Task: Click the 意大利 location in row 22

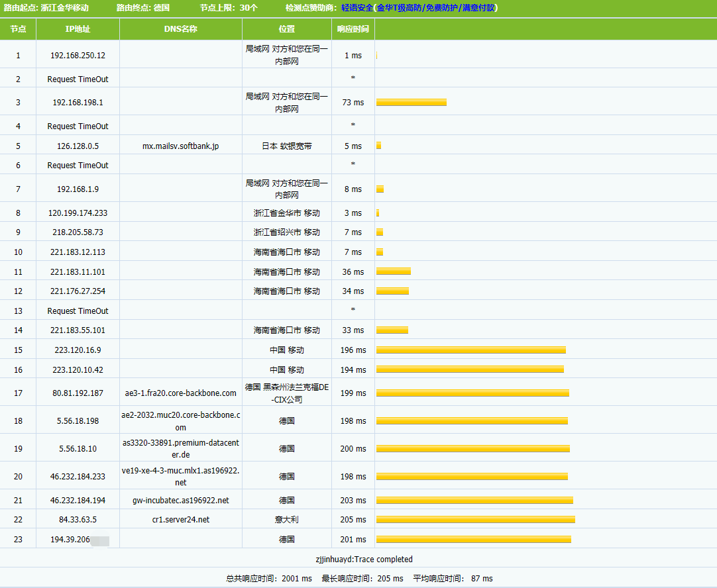Action: pos(286,520)
